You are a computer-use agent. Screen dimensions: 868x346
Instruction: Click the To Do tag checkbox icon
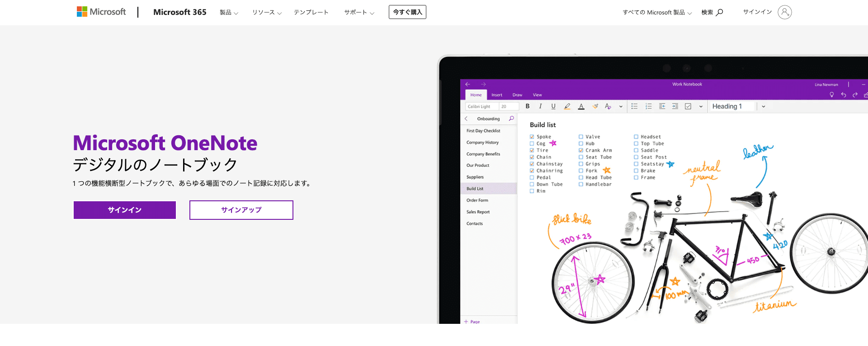tap(688, 106)
